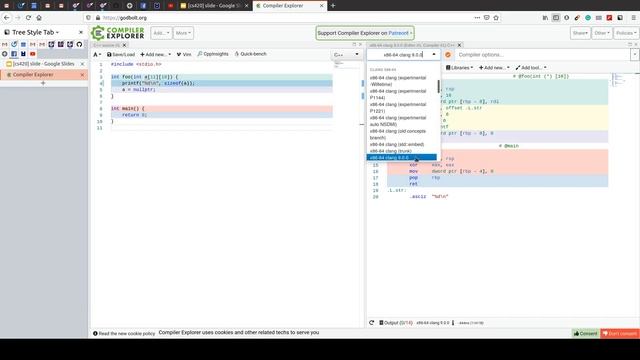Screen dimensions: 640x360
Task: Click the browser home icon
Action: [39, 18]
